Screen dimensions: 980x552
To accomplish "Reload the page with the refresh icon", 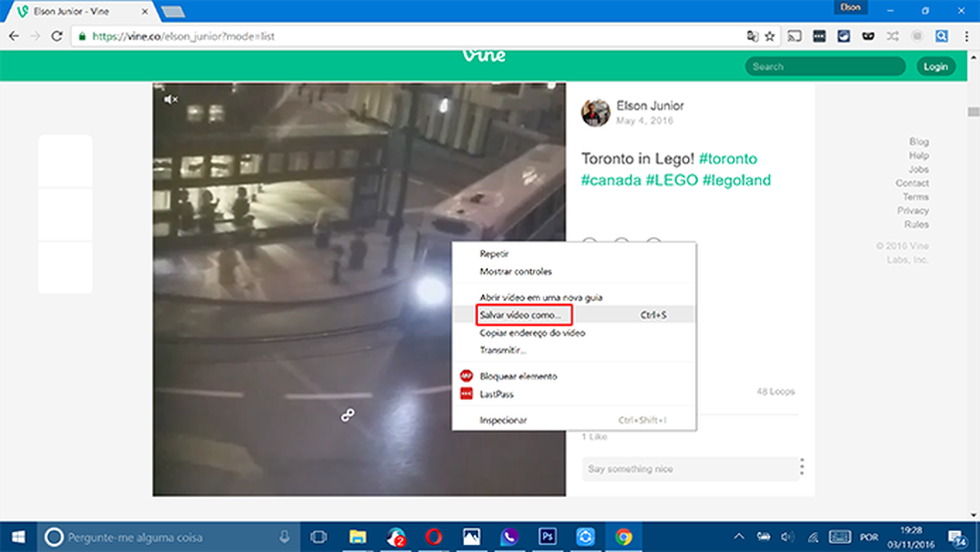I will coord(57,36).
